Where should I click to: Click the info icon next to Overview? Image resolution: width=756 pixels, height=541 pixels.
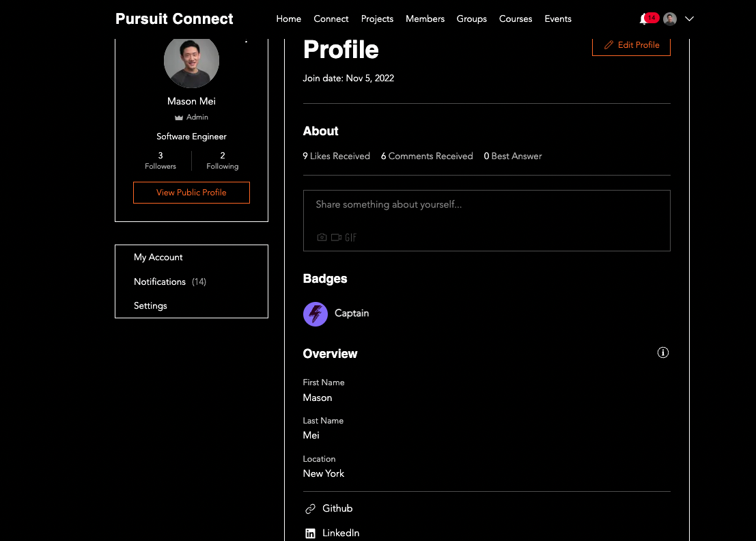(x=662, y=352)
